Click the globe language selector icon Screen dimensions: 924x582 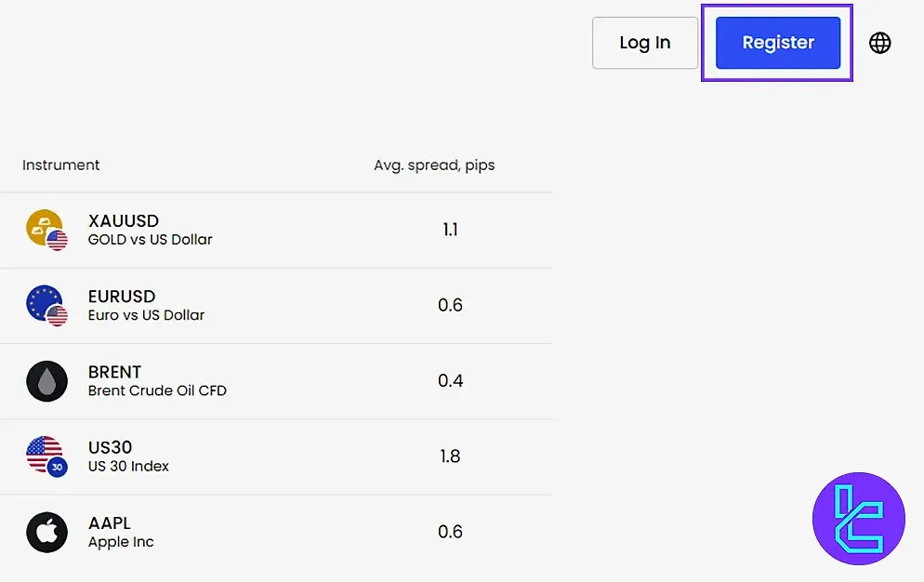pos(879,43)
